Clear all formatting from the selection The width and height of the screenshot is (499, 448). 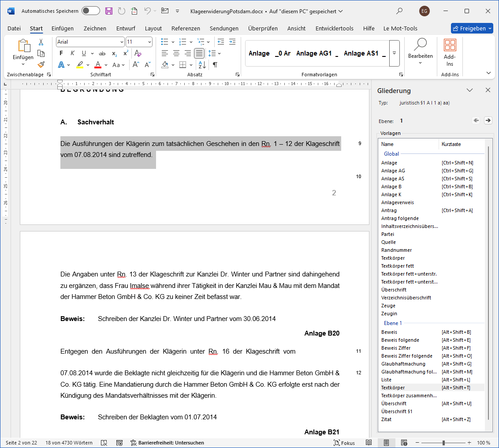point(138,53)
